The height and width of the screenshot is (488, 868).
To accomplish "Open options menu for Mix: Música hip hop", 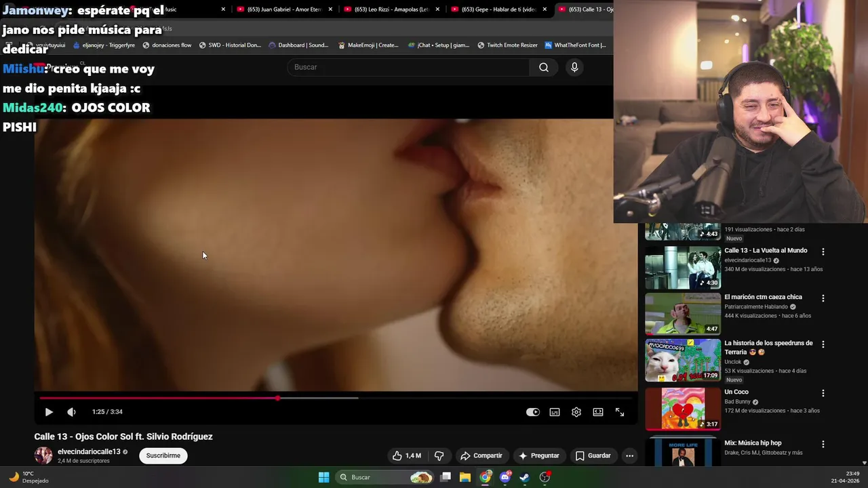I will click(x=823, y=445).
